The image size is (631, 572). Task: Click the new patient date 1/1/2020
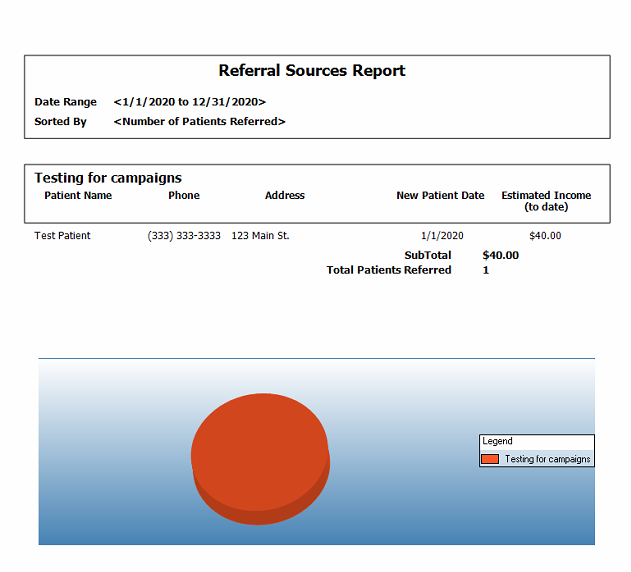pyautogui.click(x=442, y=236)
